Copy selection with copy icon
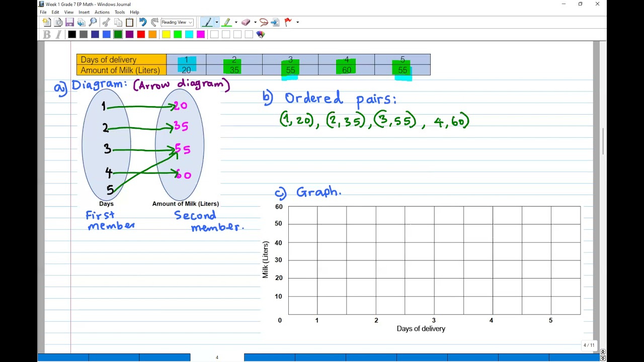 point(118,22)
